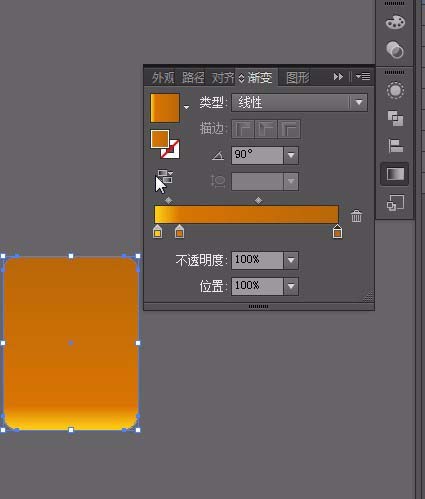Click the disabled aspect ratio icon
The height and width of the screenshot is (499, 425).
coord(218,181)
